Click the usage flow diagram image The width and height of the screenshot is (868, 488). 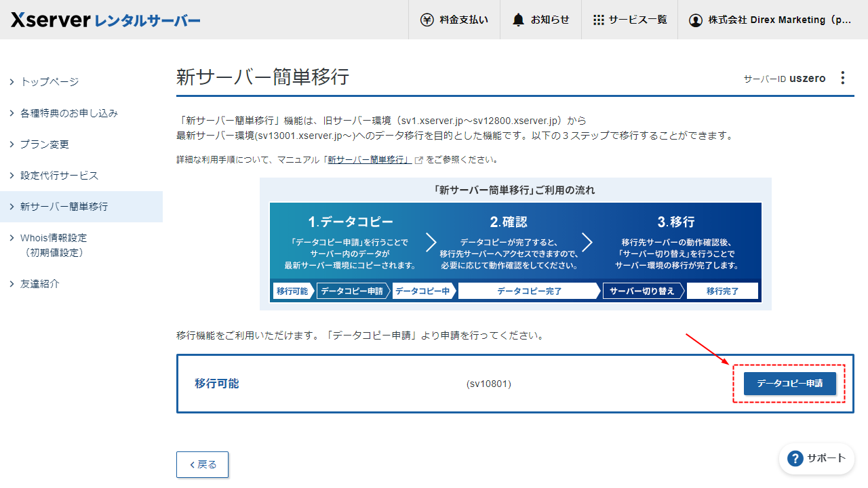pos(515,244)
